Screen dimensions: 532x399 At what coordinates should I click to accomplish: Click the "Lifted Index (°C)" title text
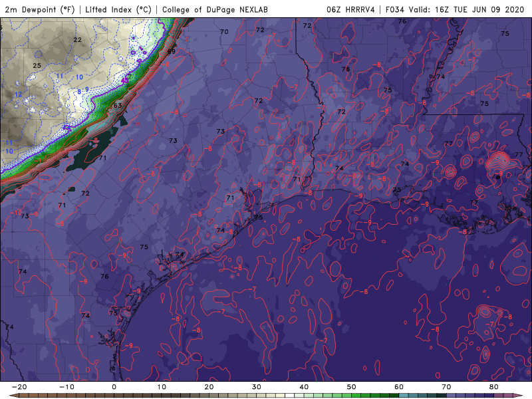tap(118, 9)
